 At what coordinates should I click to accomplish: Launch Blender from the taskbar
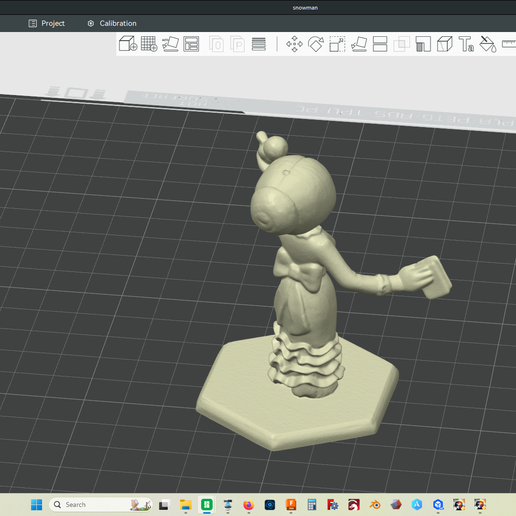375,505
